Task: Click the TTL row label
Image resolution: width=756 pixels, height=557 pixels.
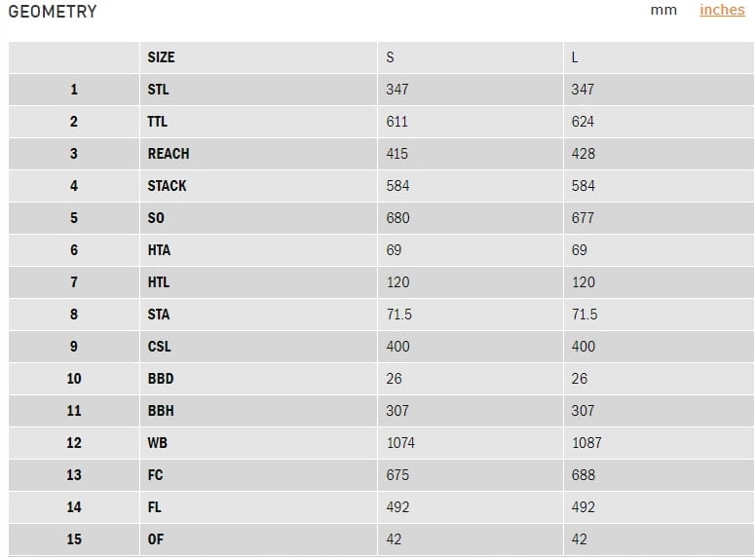Action: tap(157, 122)
